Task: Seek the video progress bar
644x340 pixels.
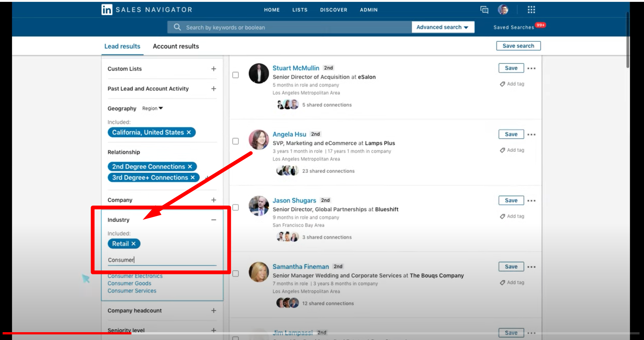Action: (321, 333)
